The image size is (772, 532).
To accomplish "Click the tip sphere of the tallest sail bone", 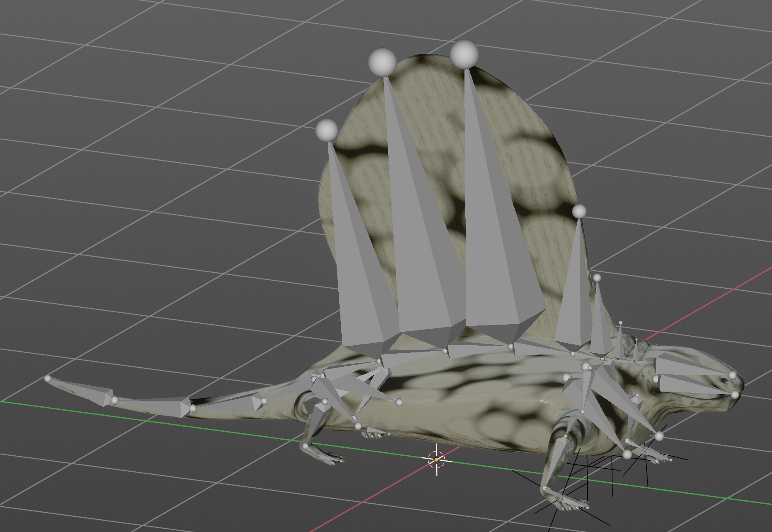I will coord(464,54).
